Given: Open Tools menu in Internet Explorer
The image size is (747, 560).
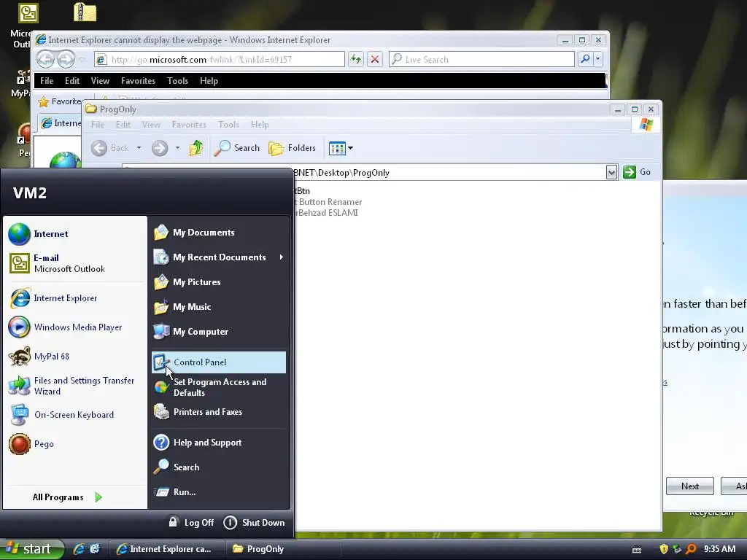Looking at the screenshot, I should [178, 81].
